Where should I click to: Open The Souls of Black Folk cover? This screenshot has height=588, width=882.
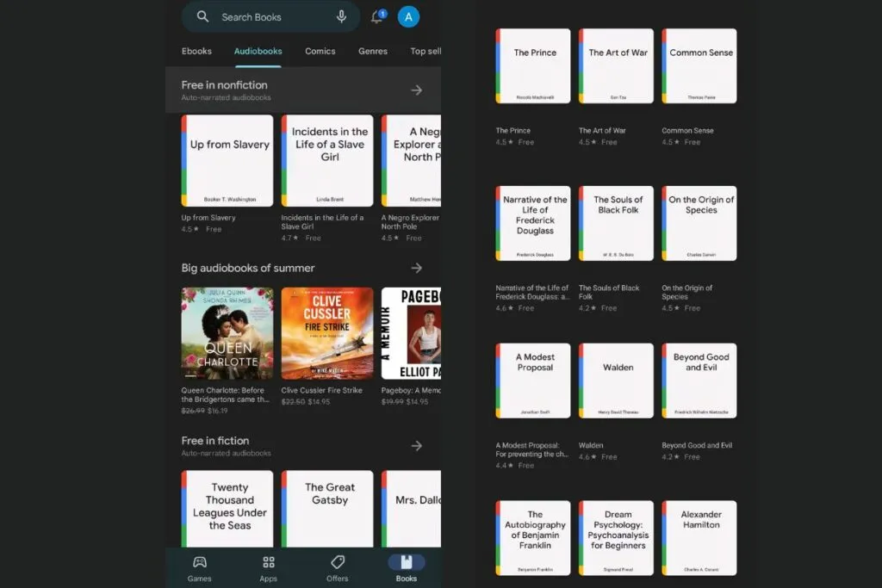pos(617,223)
